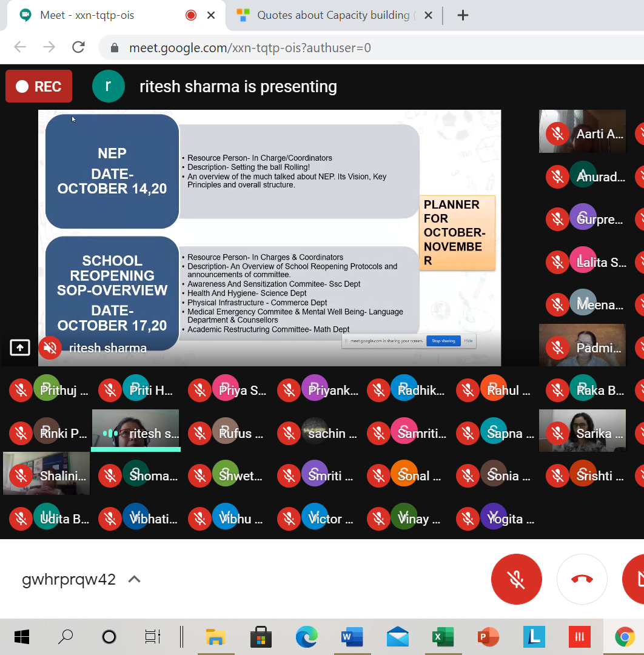This screenshot has width=644, height=655.
Task: Click the address bar URL
Action: tap(250, 48)
